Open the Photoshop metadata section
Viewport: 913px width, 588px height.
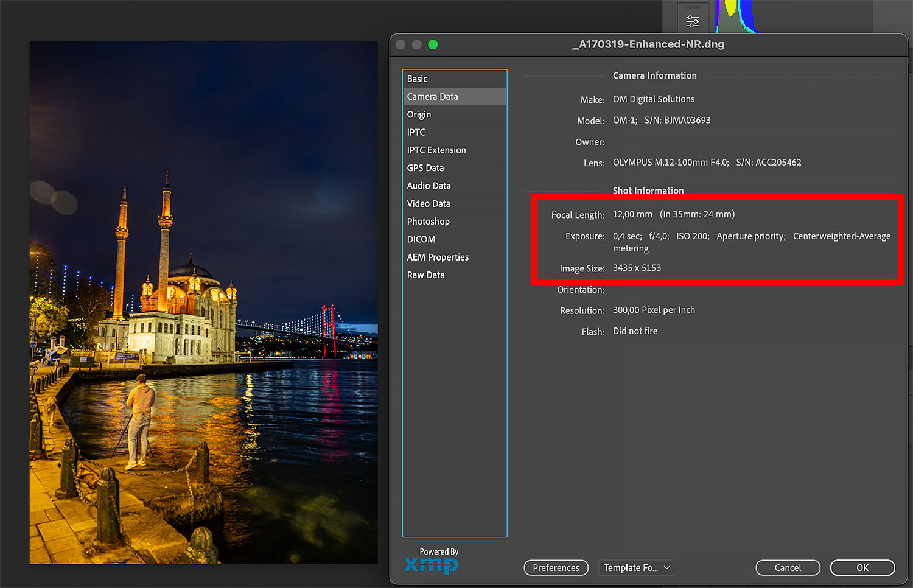click(x=429, y=222)
